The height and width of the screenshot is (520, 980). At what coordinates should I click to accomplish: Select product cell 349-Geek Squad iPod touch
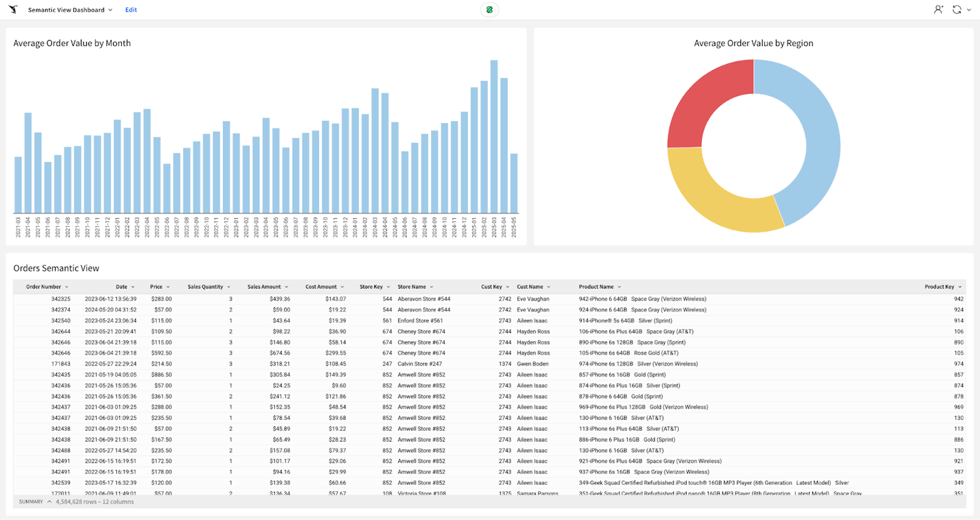714,483
